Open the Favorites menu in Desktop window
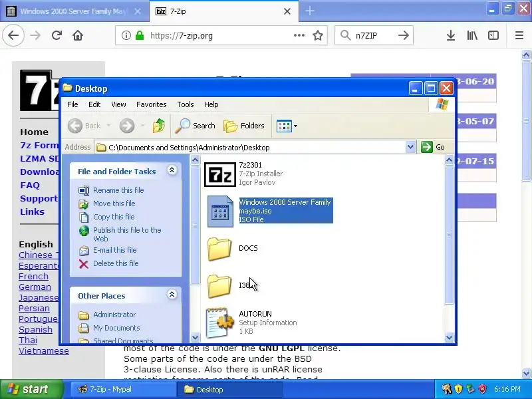This screenshot has height=399, width=532. [152, 104]
